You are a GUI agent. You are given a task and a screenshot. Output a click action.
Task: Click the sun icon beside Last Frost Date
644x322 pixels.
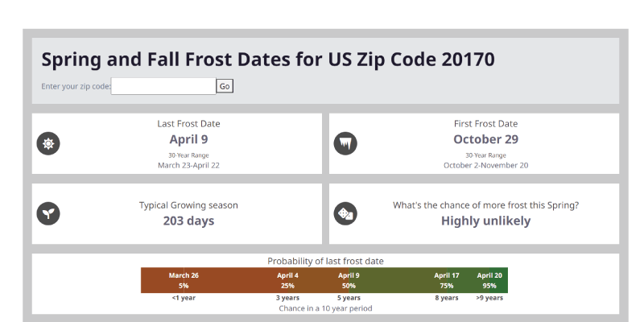(x=48, y=143)
